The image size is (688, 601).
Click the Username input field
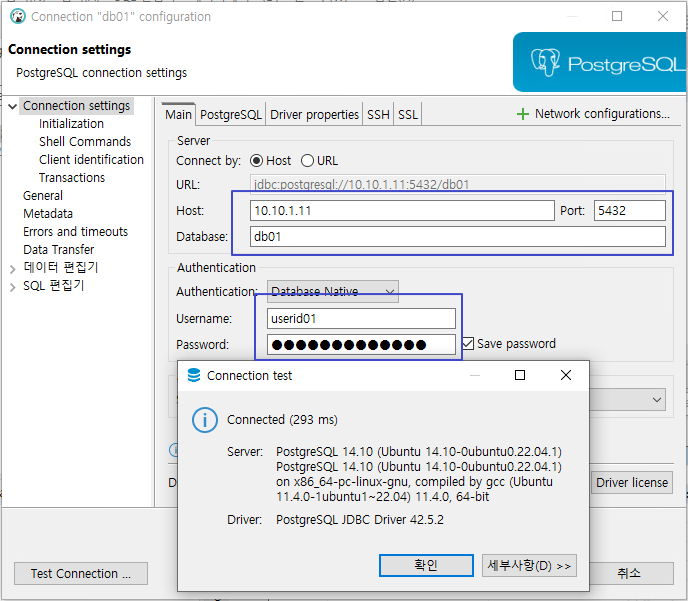361,318
